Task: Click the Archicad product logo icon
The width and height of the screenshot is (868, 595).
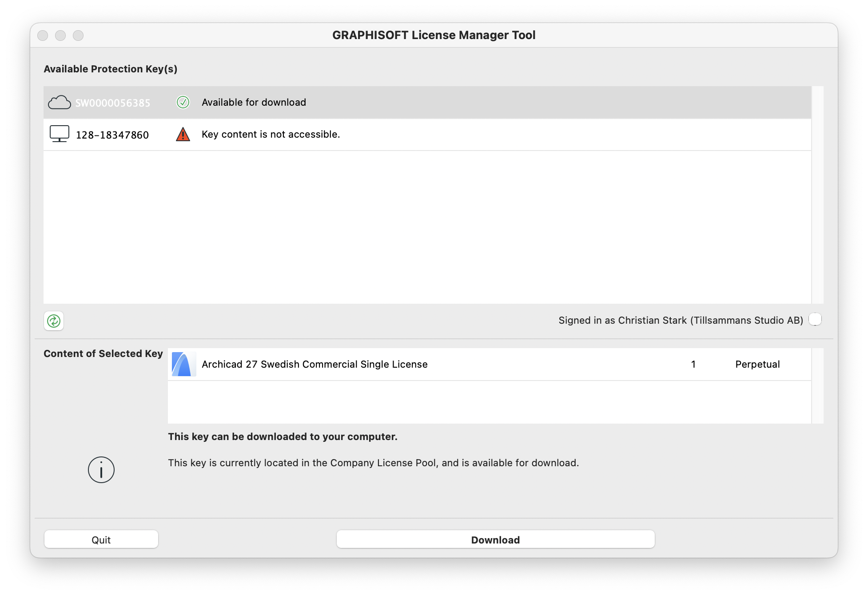Action: (x=183, y=365)
